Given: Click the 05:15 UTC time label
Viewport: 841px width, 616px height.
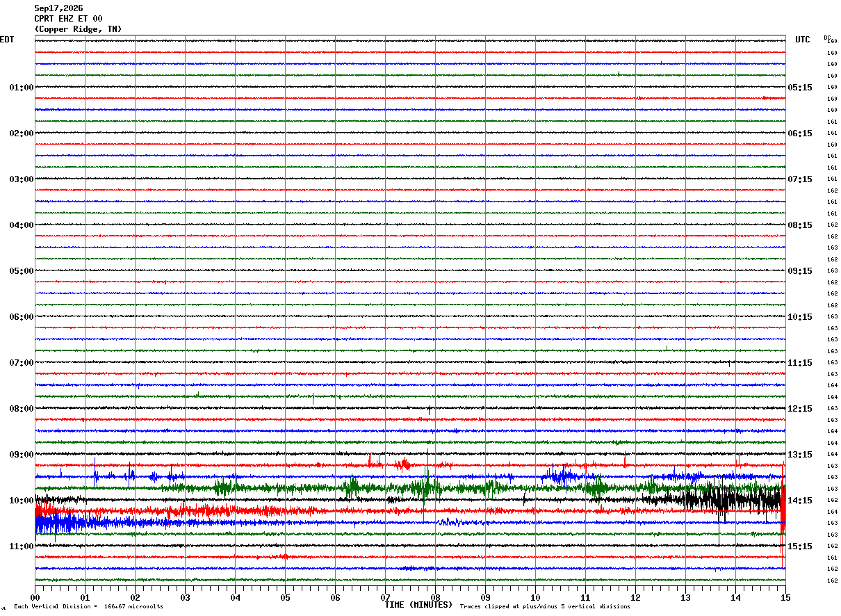Looking at the screenshot, I should [799, 88].
